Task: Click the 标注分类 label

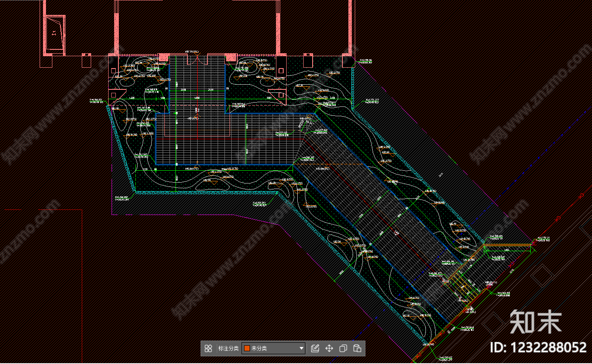Action: [x=228, y=348]
